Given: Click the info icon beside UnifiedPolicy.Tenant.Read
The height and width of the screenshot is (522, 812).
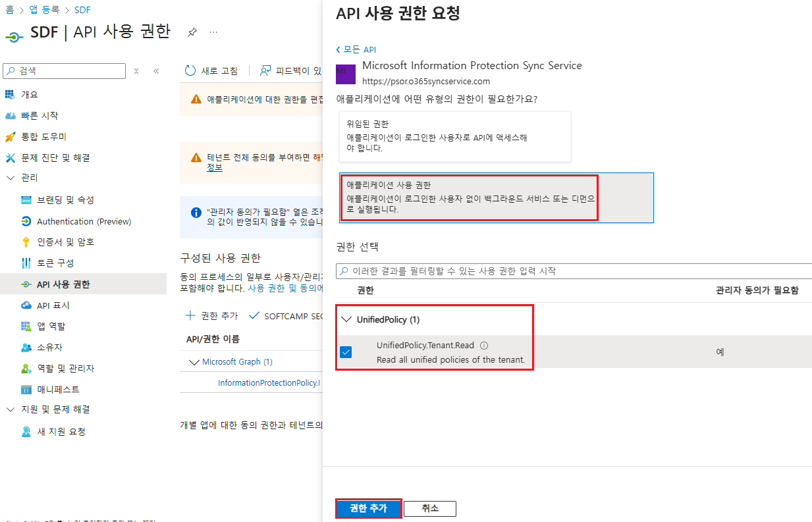Looking at the screenshot, I should (484, 346).
